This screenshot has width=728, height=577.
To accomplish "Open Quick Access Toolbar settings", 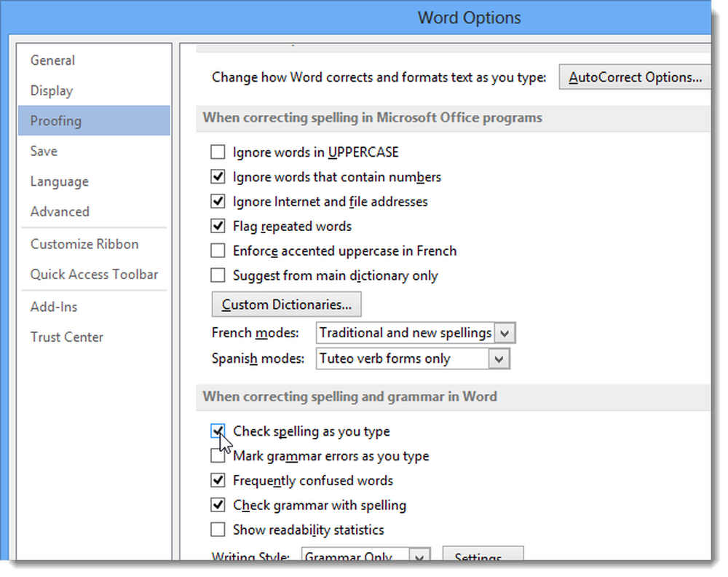I will tap(94, 274).
